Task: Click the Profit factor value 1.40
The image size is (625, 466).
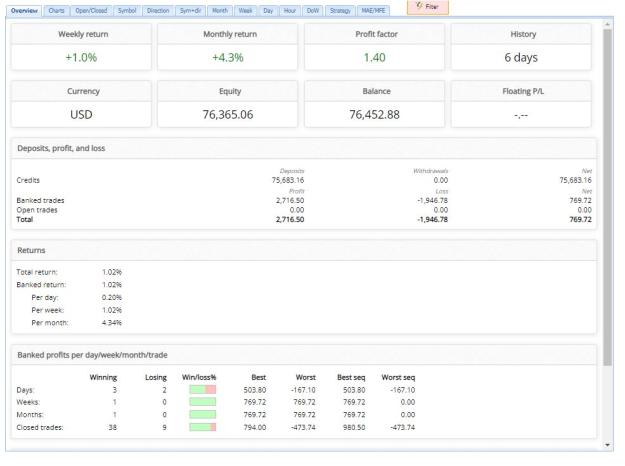Action: point(375,57)
